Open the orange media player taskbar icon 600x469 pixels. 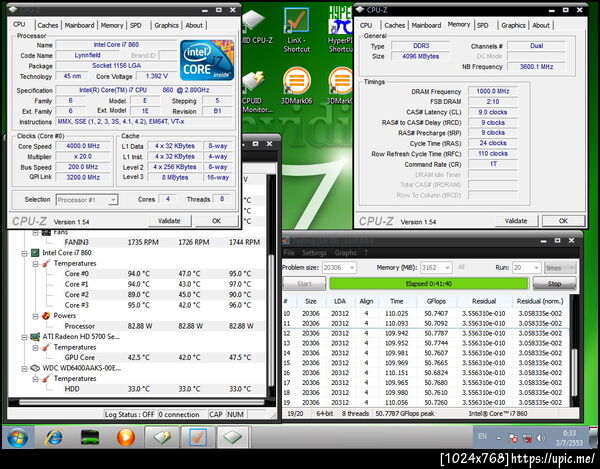point(126,437)
